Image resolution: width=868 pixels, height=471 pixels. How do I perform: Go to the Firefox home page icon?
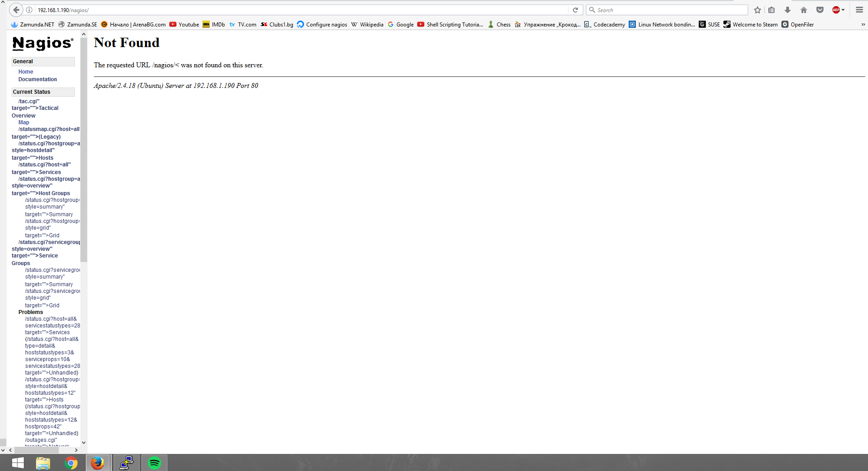coord(804,10)
